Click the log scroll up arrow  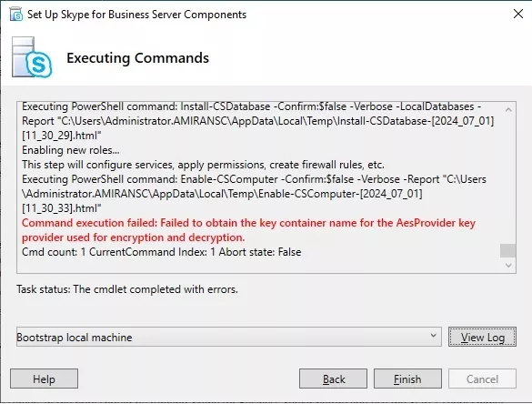[508, 110]
